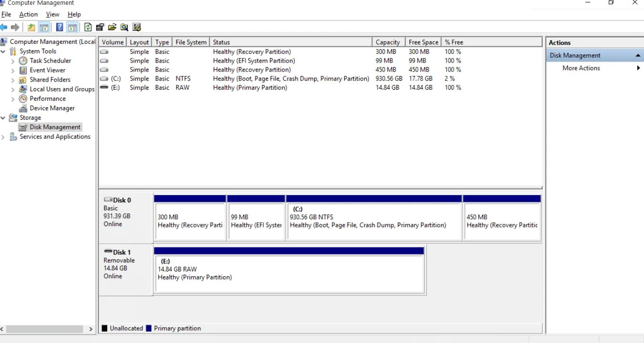Click the Local Users and Groups icon
The height and width of the screenshot is (343, 644).
click(x=23, y=89)
